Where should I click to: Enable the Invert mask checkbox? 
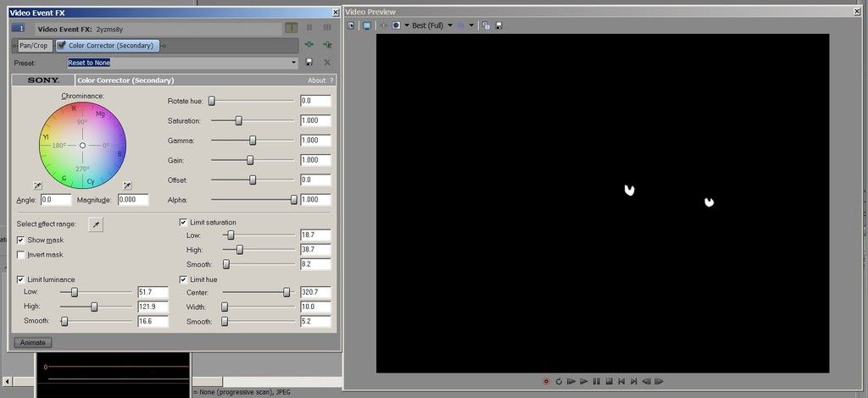[21, 254]
